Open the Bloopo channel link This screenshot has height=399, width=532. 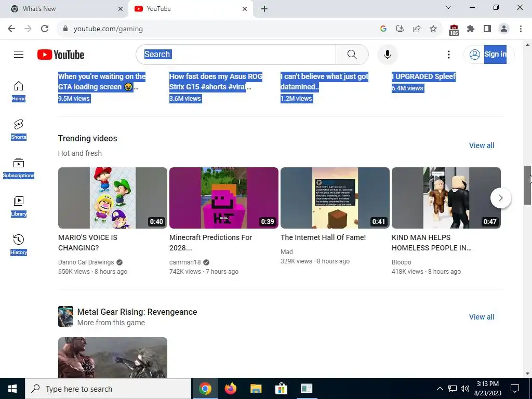coord(402,262)
